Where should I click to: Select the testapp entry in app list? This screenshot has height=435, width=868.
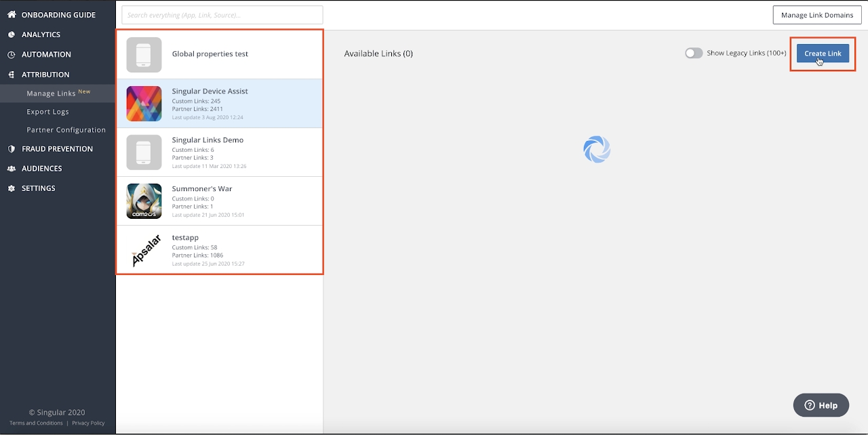tap(219, 250)
